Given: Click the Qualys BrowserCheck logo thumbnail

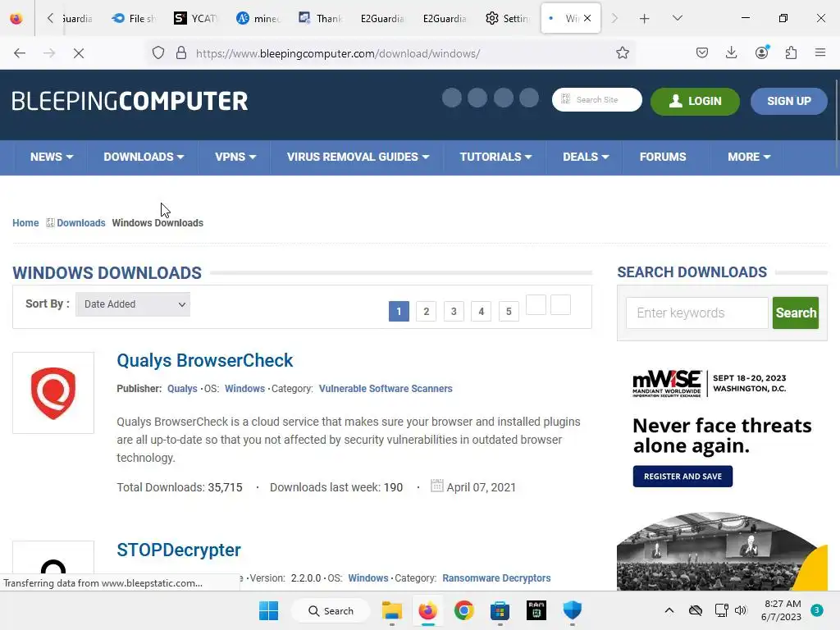Looking at the screenshot, I should (x=53, y=393).
